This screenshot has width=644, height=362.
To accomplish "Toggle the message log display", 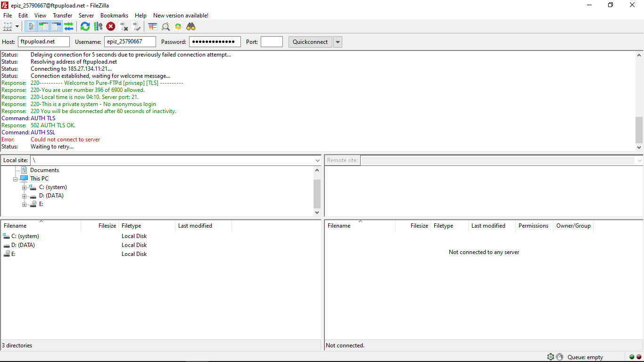I will coord(31,26).
